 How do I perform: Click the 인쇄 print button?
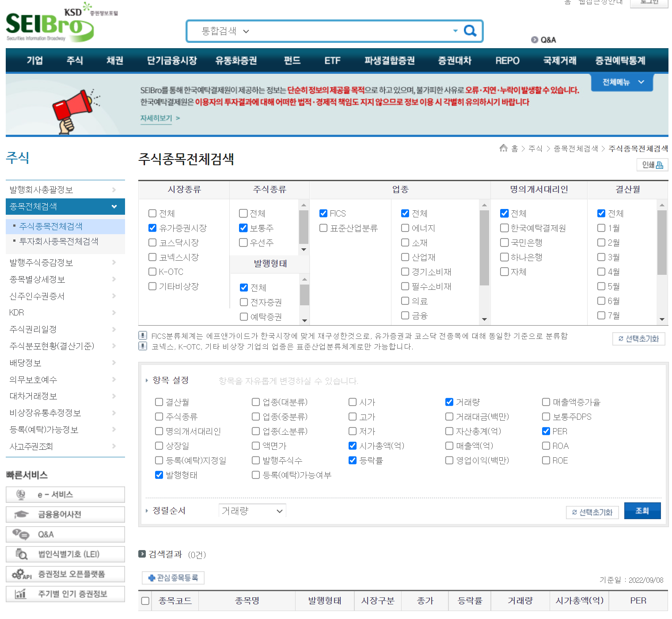[652, 165]
